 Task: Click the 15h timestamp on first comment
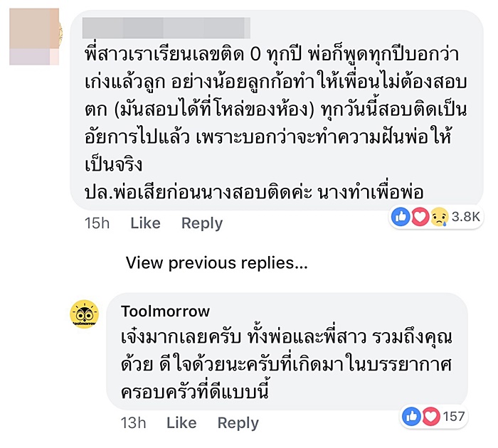[x=97, y=223]
